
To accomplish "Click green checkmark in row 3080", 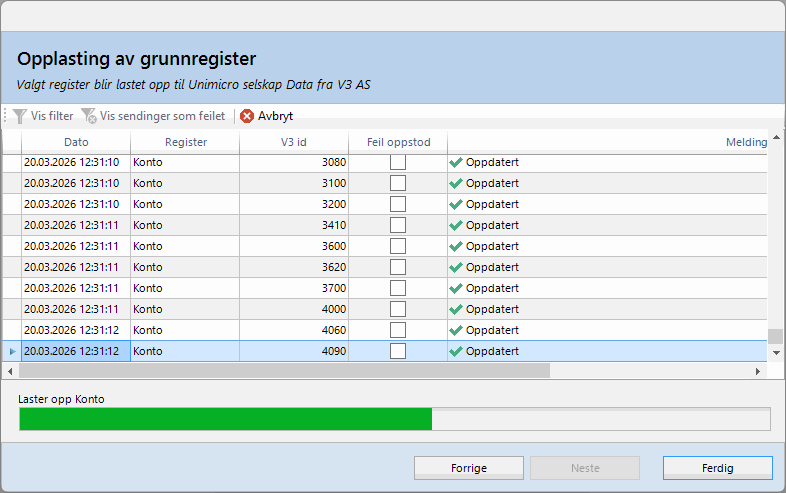I will click(456, 162).
